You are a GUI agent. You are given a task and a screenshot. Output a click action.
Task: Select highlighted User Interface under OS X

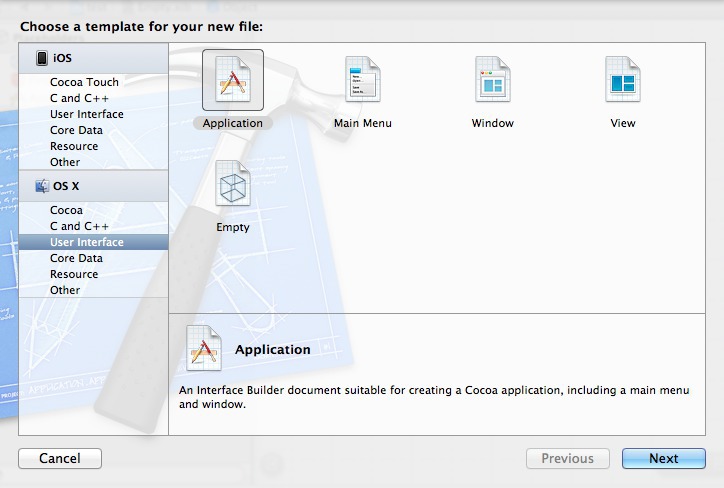pos(93,242)
